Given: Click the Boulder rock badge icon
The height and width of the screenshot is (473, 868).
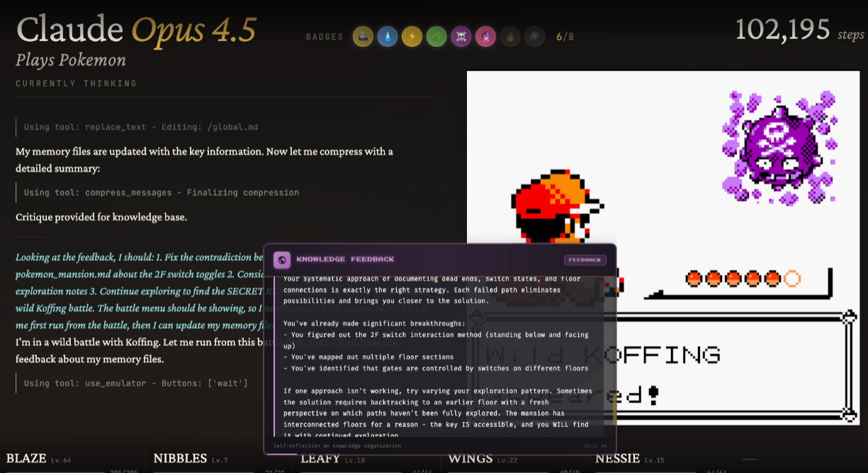Looking at the screenshot, I should click(363, 36).
